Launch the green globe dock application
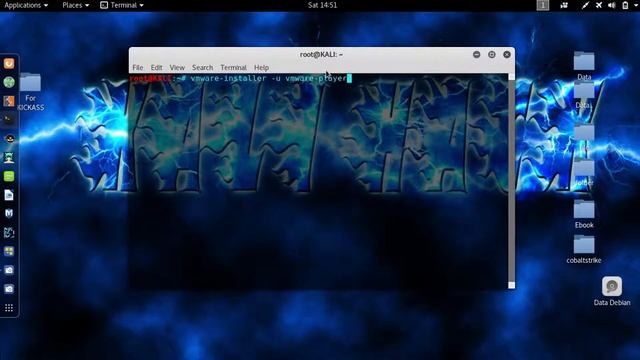 pyautogui.click(x=9, y=82)
